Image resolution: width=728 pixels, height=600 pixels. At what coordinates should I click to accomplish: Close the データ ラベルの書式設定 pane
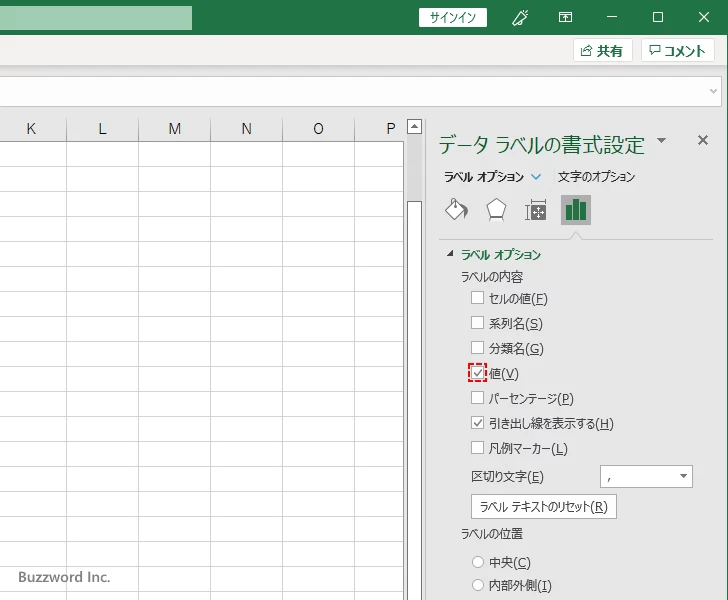pos(703,140)
